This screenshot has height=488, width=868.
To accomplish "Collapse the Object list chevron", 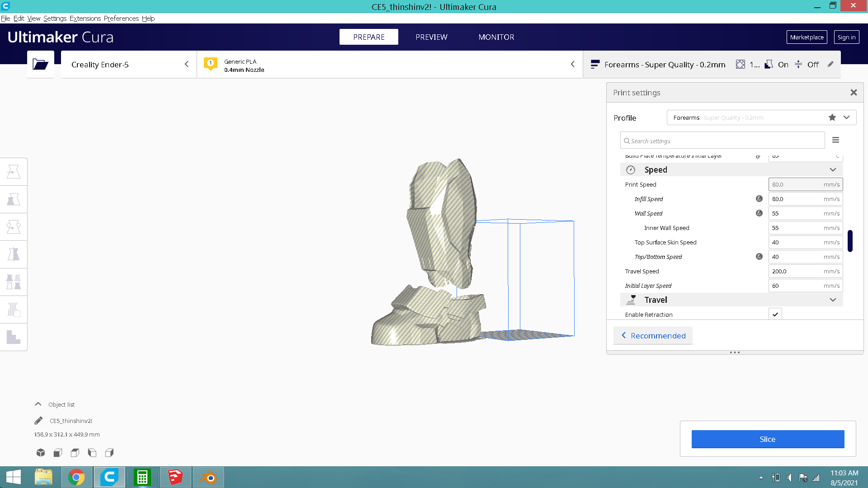I will 38,404.
